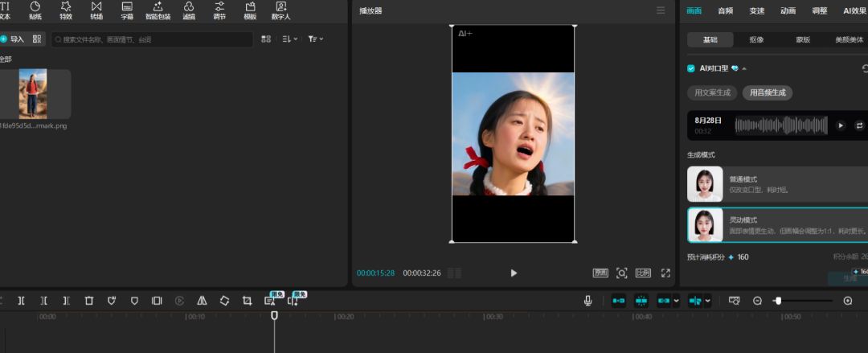Open the player fullscreen view
This screenshot has height=353, width=868.
click(666, 273)
